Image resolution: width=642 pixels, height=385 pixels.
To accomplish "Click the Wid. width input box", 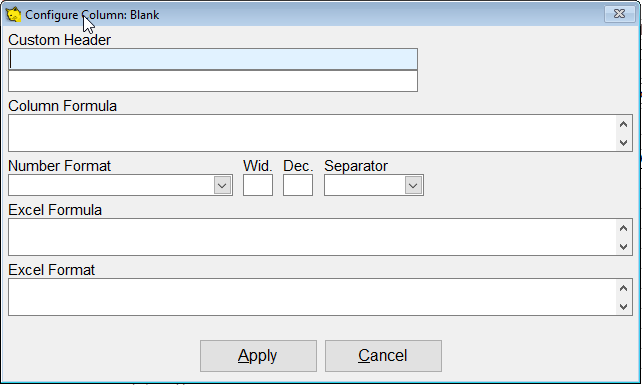I will pos(258,185).
